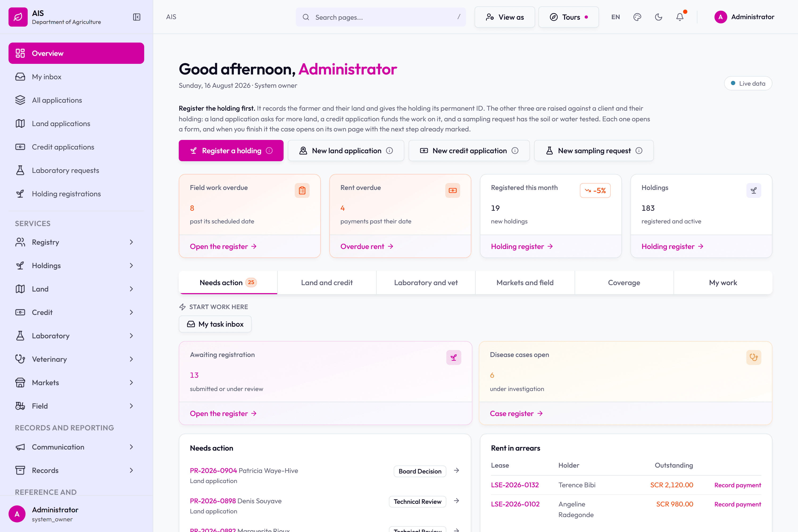Open arrow for PR-2026-0904 row

[x=457, y=471]
